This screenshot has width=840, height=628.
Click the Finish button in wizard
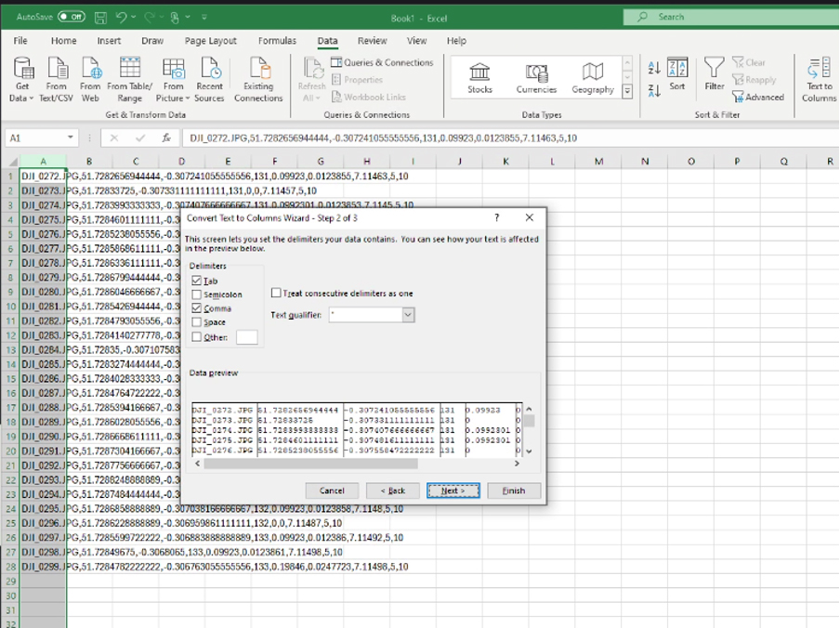tap(514, 491)
